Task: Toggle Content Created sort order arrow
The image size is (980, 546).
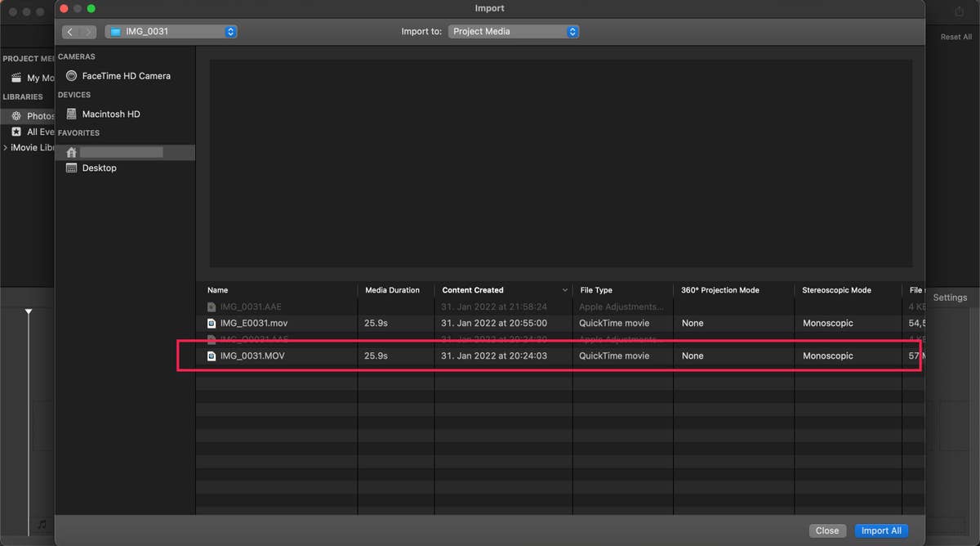Action: tap(564, 290)
